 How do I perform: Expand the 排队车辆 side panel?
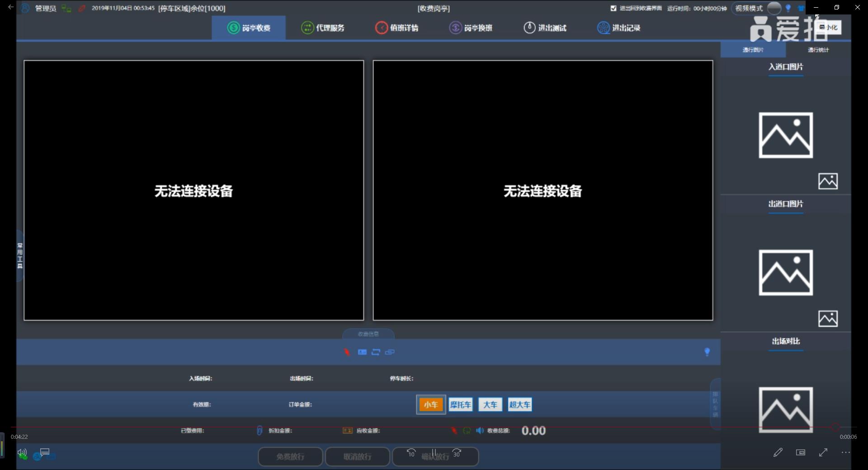tap(715, 404)
